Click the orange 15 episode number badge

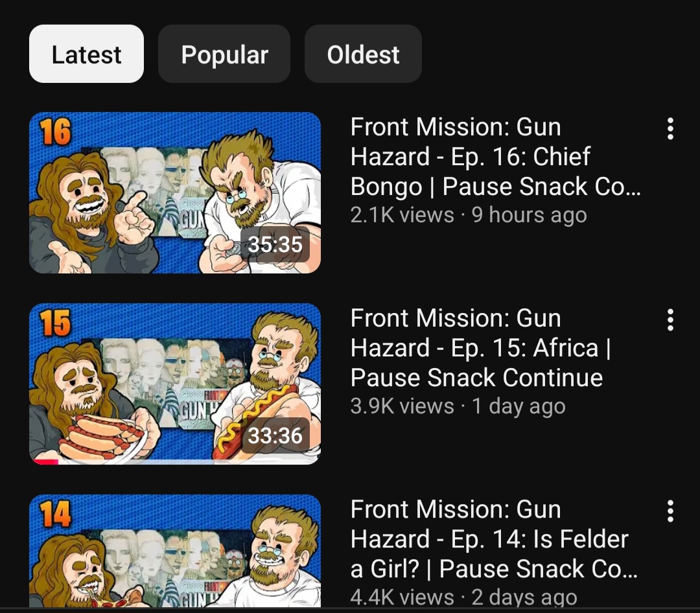click(x=55, y=323)
